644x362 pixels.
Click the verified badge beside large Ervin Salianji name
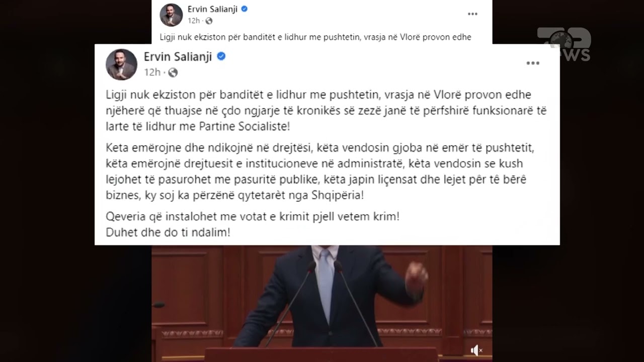[x=221, y=56]
